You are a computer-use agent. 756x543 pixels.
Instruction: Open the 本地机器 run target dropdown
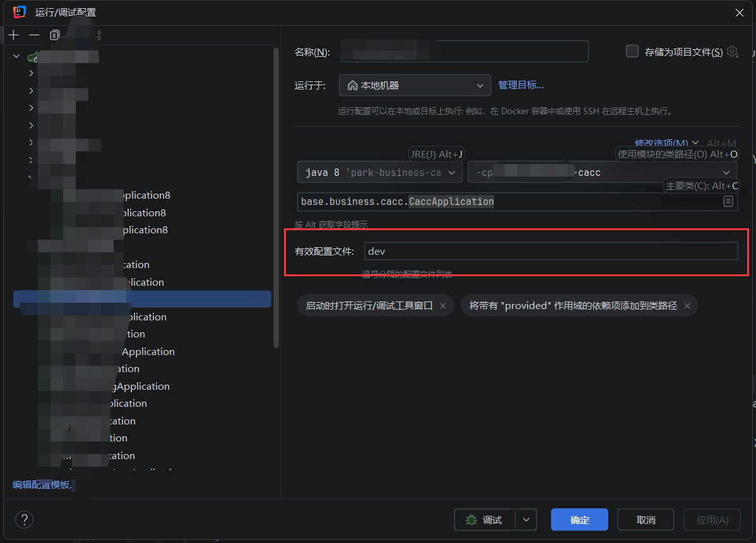(x=415, y=85)
